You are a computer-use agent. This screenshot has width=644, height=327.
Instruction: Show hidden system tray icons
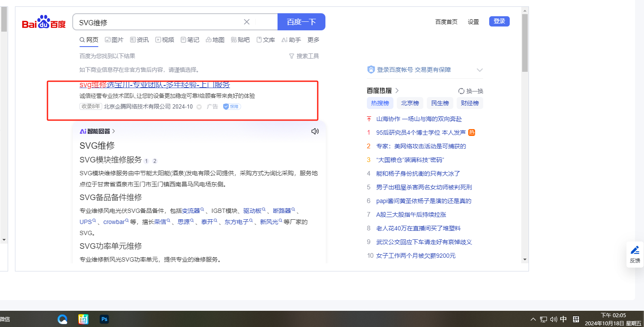coord(533,319)
